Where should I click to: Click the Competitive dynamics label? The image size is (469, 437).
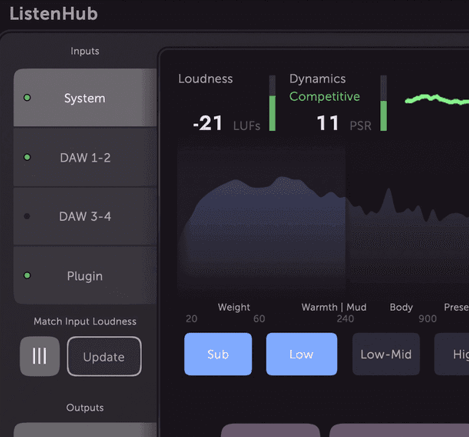point(325,97)
